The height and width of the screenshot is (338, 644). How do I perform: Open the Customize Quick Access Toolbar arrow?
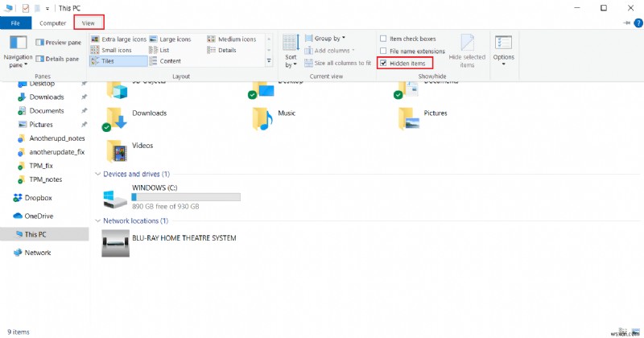(47, 8)
